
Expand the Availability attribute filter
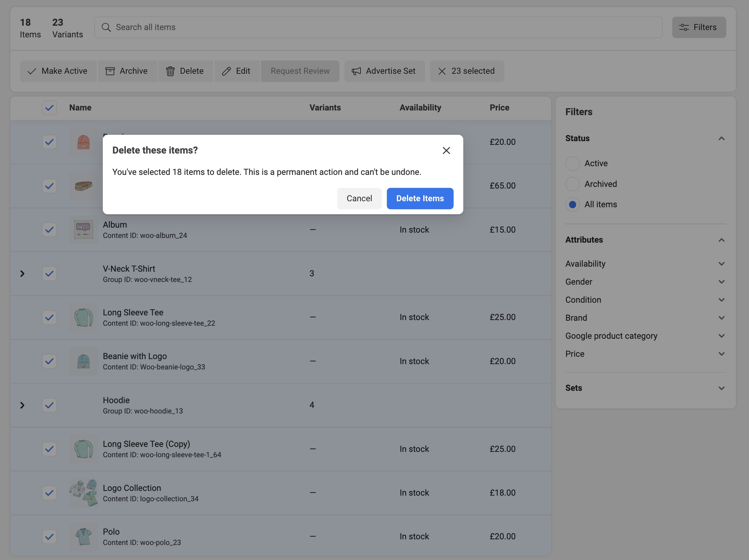click(721, 264)
